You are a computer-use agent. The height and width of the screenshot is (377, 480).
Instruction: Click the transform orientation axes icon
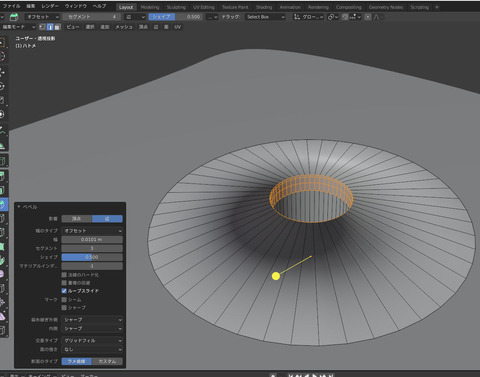click(297, 17)
